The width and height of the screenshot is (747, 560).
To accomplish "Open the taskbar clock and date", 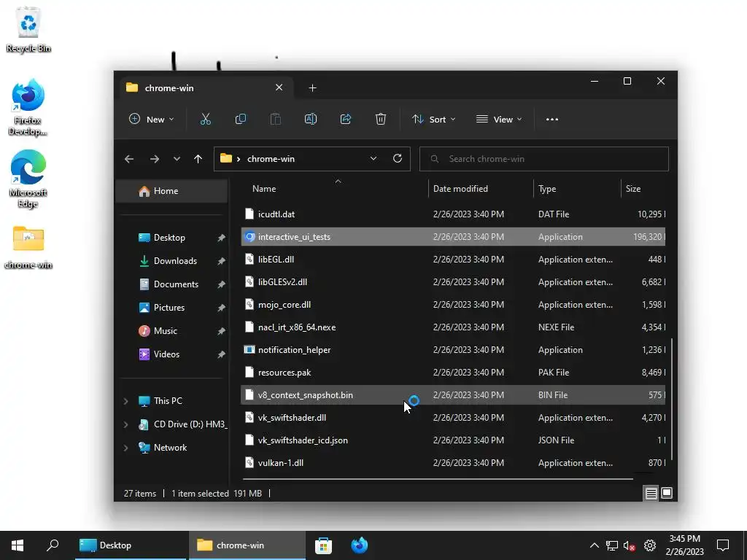I will click(684, 545).
